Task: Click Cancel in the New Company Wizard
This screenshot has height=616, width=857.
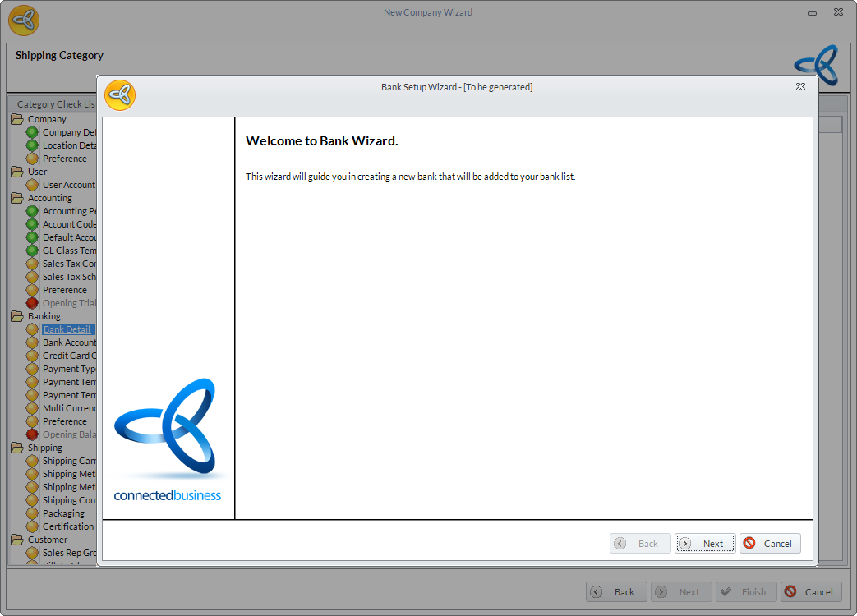Action: [x=811, y=592]
